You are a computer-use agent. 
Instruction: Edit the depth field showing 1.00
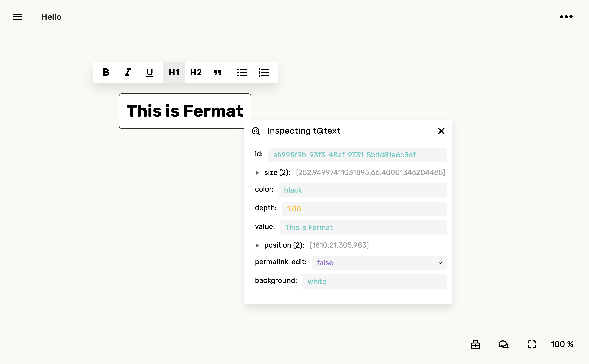(x=364, y=209)
